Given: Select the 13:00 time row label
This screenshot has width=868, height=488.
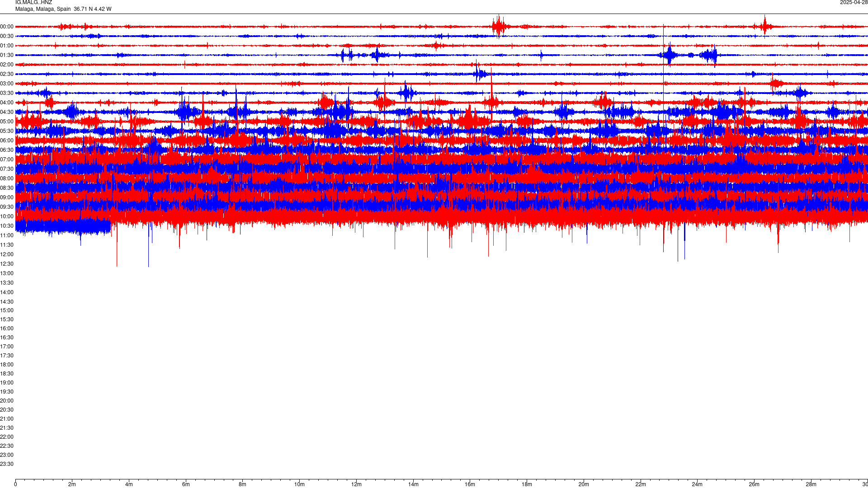Looking at the screenshot, I should click(x=7, y=273).
